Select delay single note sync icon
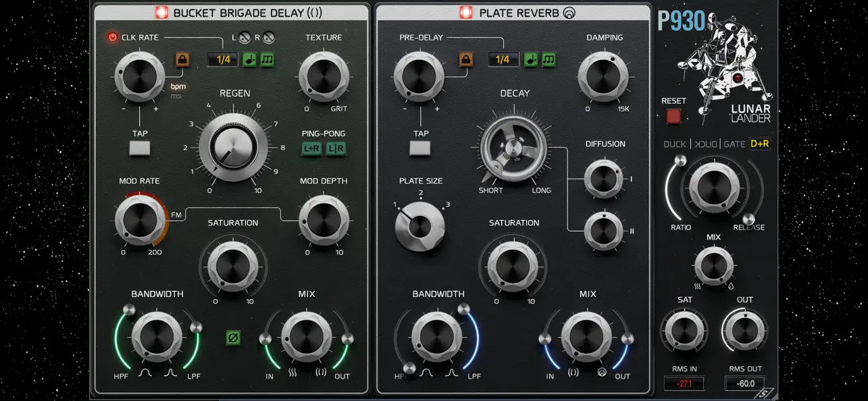This screenshot has width=868, height=401. [250, 59]
